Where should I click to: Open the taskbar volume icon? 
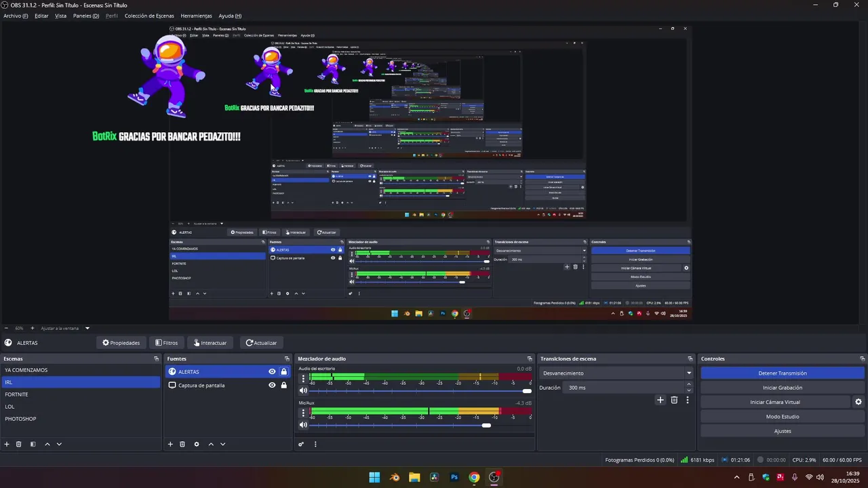point(821,477)
